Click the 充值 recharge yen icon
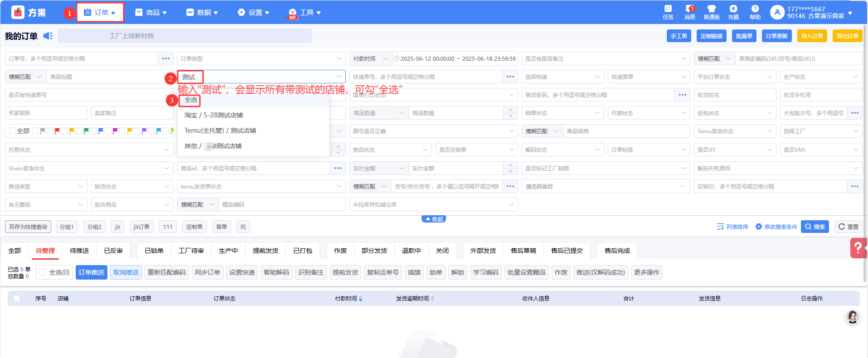Image resolution: width=868 pixels, height=358 pixels. (733, 9)
